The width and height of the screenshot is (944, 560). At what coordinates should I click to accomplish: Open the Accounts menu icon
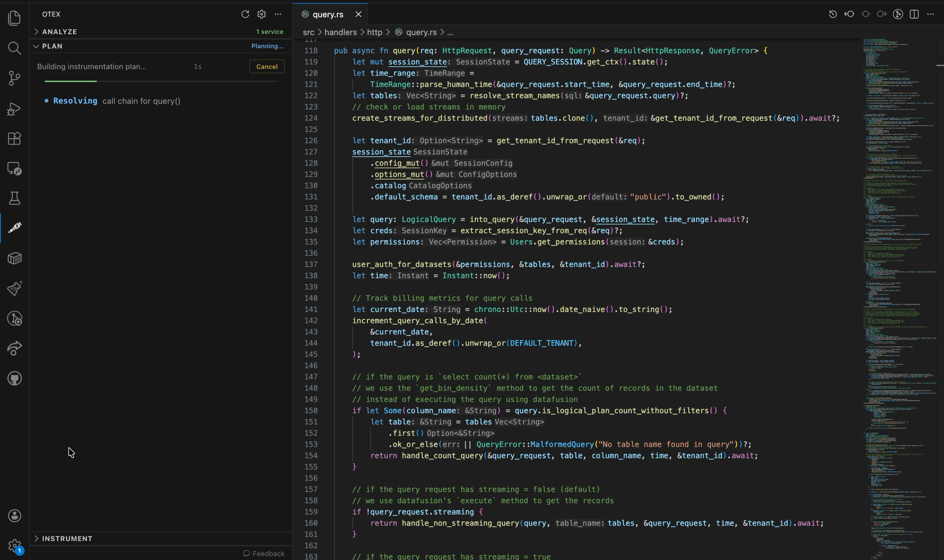pos(14,516)
